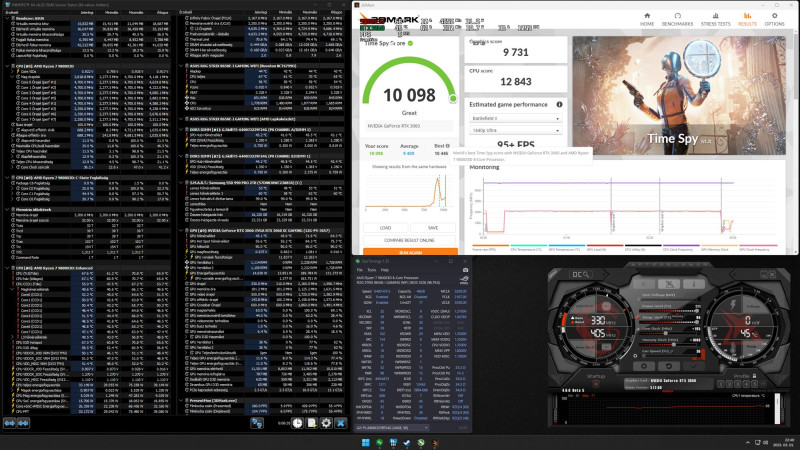This screenshot has height=450, width=800.
Task: Open Steam from the taskbar
Action: [407, 442]
